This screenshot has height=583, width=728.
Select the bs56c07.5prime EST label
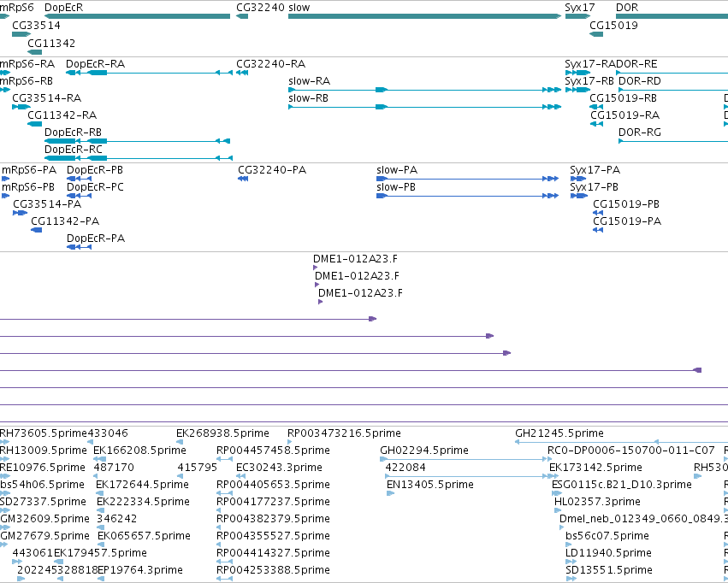[607, 536]
